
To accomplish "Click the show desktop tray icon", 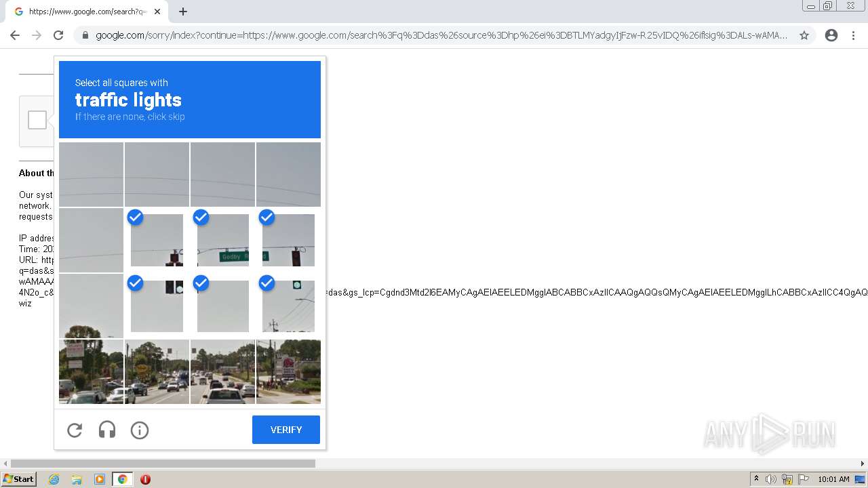I will click(x=860, y=479).
